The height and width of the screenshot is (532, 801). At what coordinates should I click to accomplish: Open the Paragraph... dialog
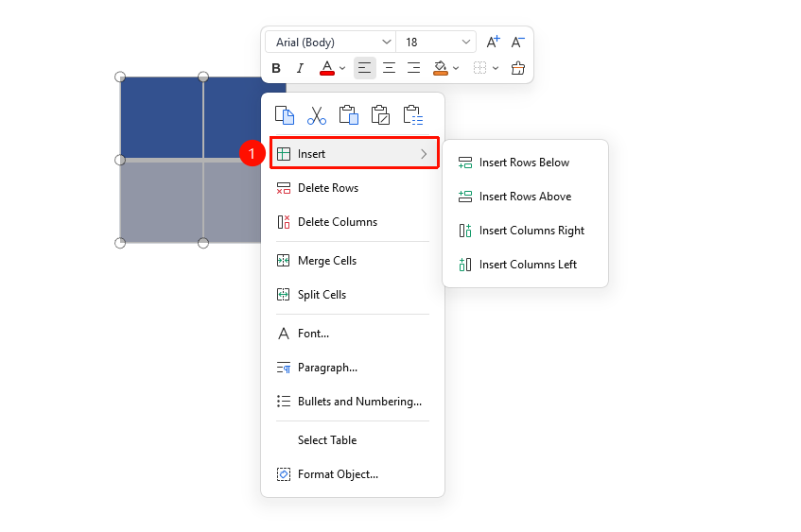353,368
